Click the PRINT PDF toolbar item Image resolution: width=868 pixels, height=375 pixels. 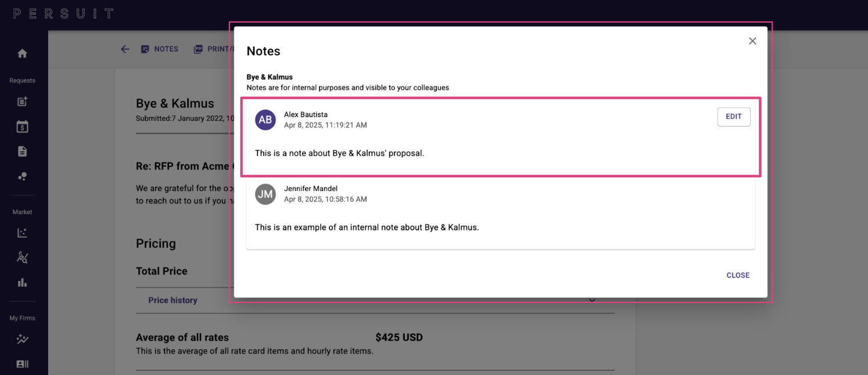[213, 49]
